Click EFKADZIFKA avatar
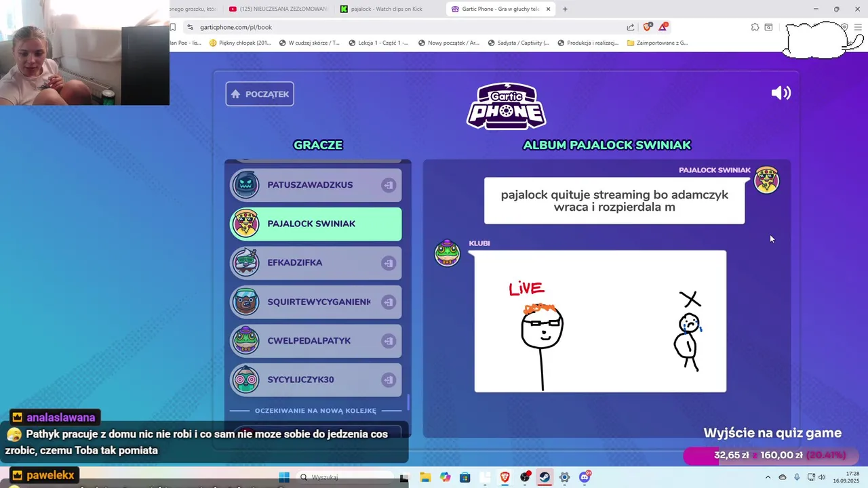The width and height of the screenshot is (868, 488). pyautogui.click(x=245, y=263)
